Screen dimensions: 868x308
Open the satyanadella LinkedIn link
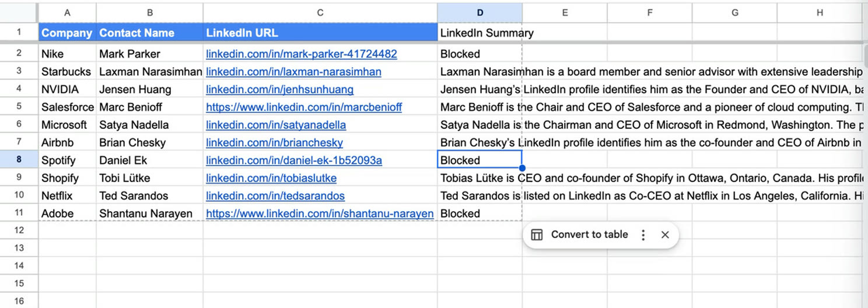pos(276,125)
